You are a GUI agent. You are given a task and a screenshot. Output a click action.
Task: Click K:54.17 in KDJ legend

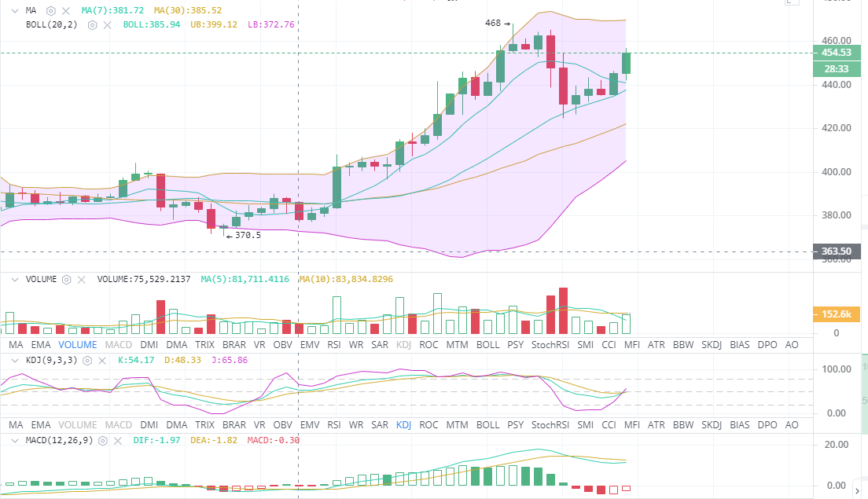click(x=136, y=360)
